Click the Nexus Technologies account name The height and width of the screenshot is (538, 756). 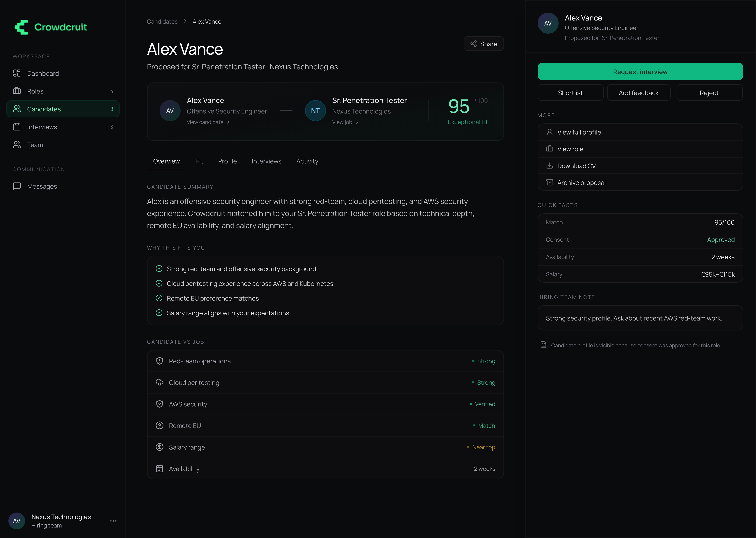click(x=61, y=517)
